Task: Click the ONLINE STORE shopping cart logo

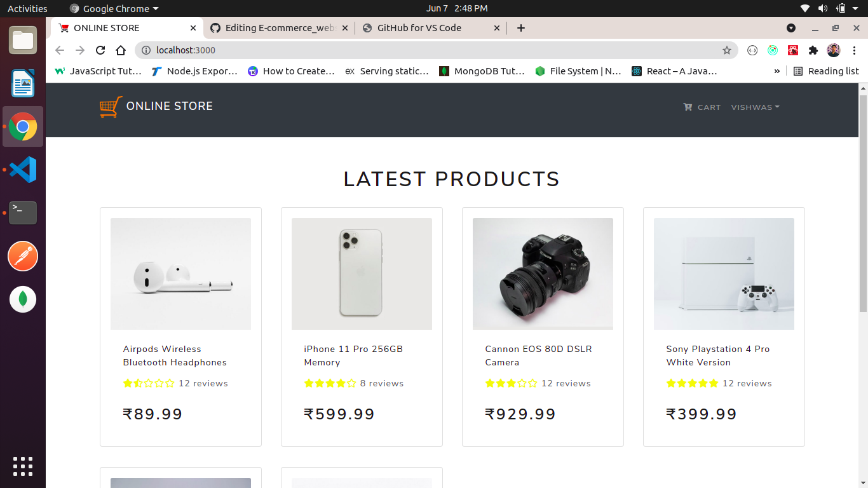Action: coord(110,107)
